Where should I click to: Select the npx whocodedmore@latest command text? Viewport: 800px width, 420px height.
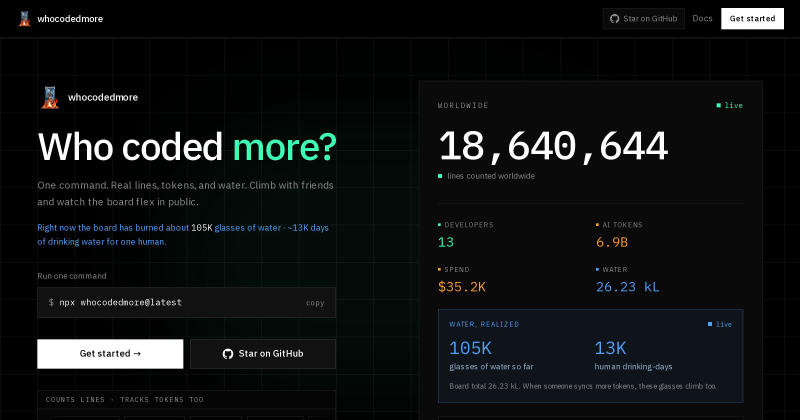click(x=120, y=302)
